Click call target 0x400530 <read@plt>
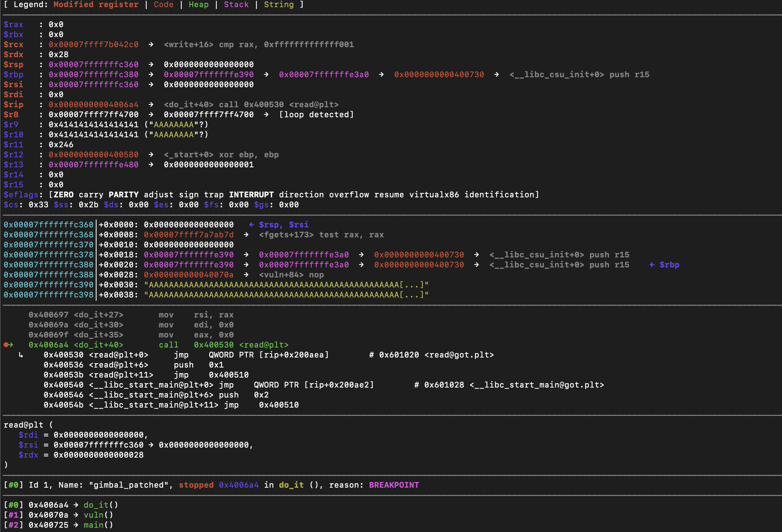Screen dimensions: 782x532 pyautogui.click(x=241, y=345)
